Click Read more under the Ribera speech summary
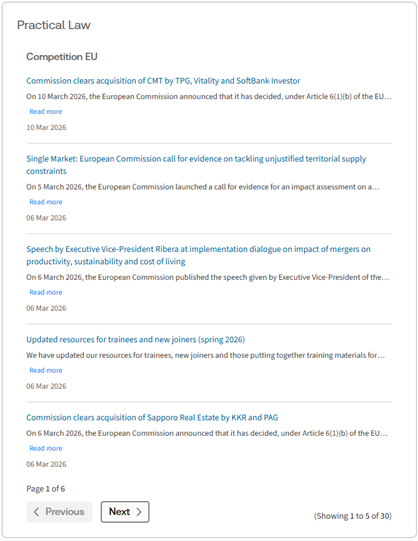The image size is (418, 541). click(46, 292)
